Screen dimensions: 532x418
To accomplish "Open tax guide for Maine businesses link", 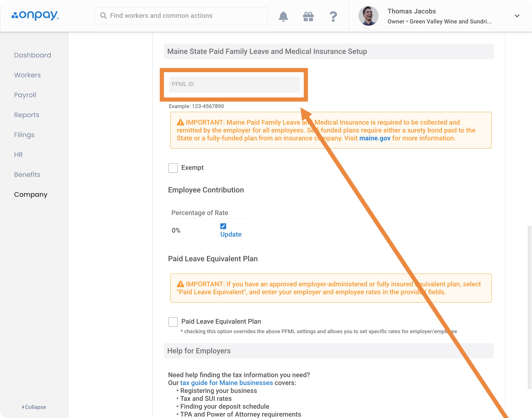I will point(226,383).
